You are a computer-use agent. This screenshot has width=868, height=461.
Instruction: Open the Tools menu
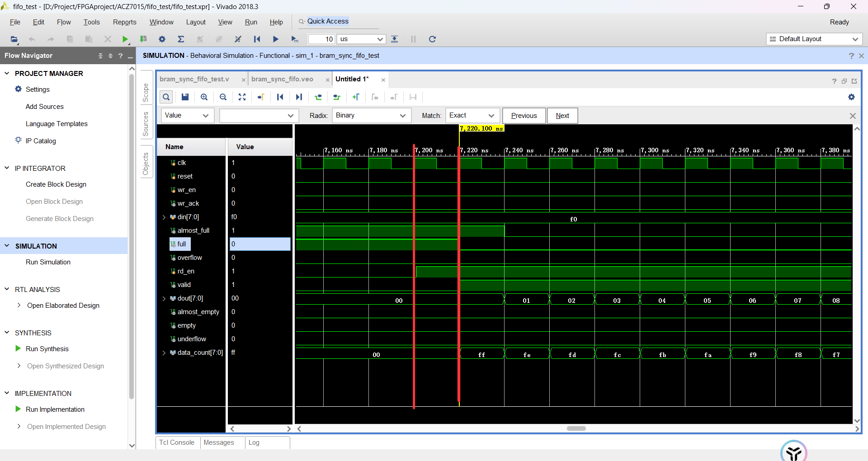pyautogui.click(x=91, y=22)
